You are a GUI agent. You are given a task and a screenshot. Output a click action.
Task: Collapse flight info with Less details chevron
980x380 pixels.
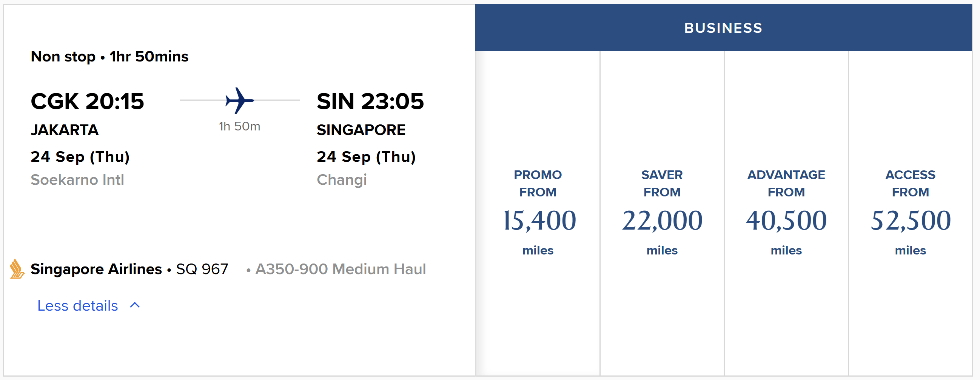(x=135, y=305)
